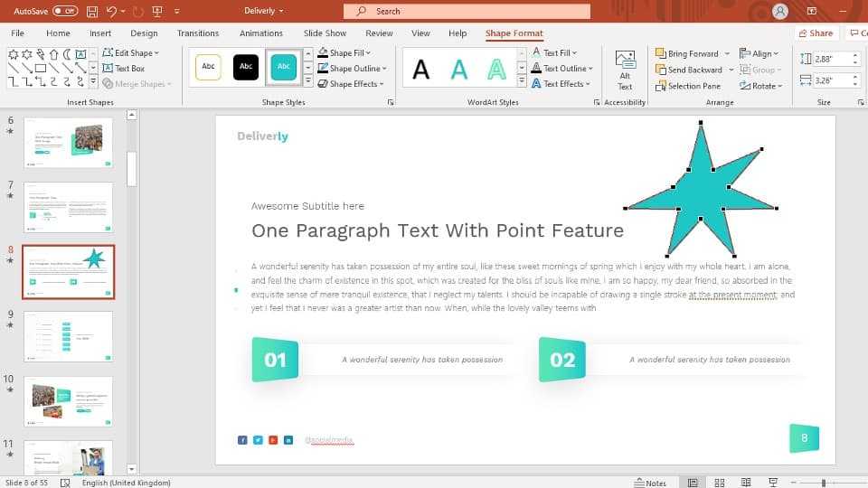Click the Undo arrow icon
Viewport: 868px width, 488px height.
pos(111,11)
